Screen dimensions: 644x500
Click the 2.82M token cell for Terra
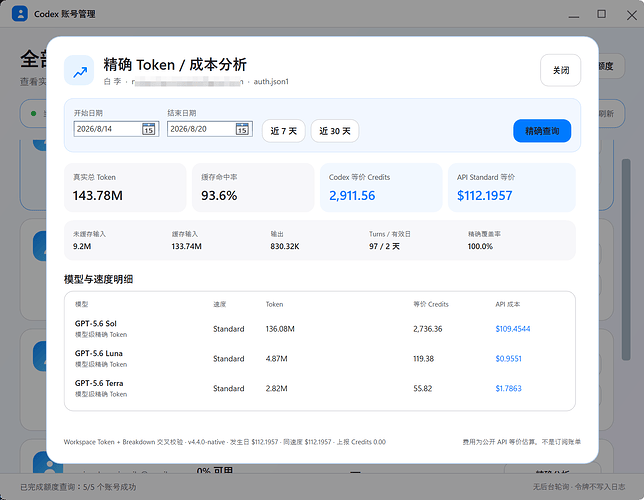click(276, 389)
